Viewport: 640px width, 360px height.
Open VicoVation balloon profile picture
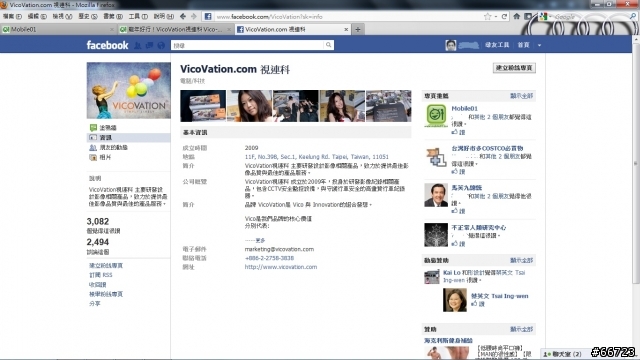(129, 91)
